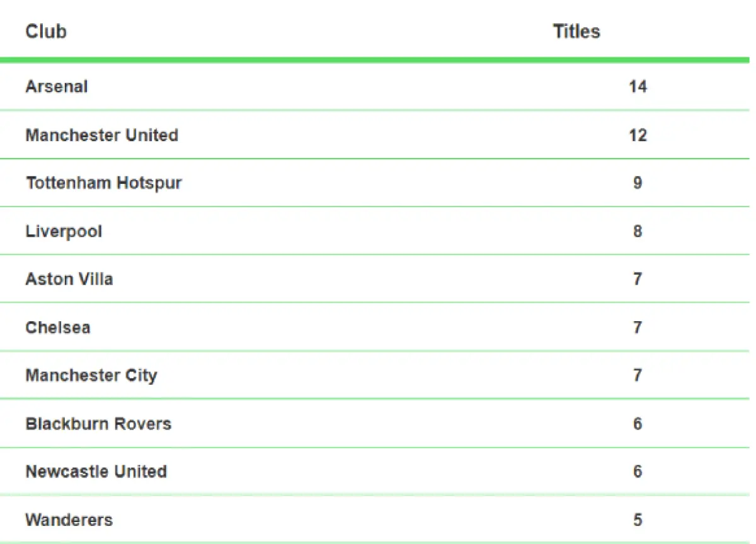Click Aston Villa's 7 titles value
Viewport: 756px width, 544px height.
pos(638,279)
